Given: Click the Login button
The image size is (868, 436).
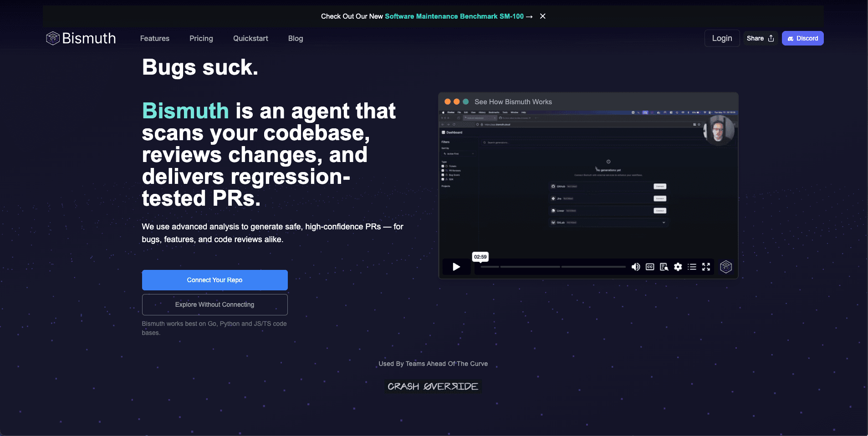Looking at the screenshot, I should [722, 38].
